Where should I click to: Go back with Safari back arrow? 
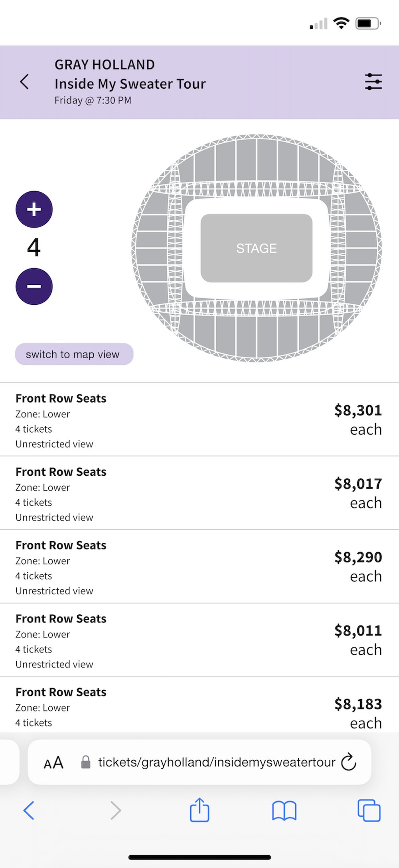pyautogui.click(x=29, y=810)
